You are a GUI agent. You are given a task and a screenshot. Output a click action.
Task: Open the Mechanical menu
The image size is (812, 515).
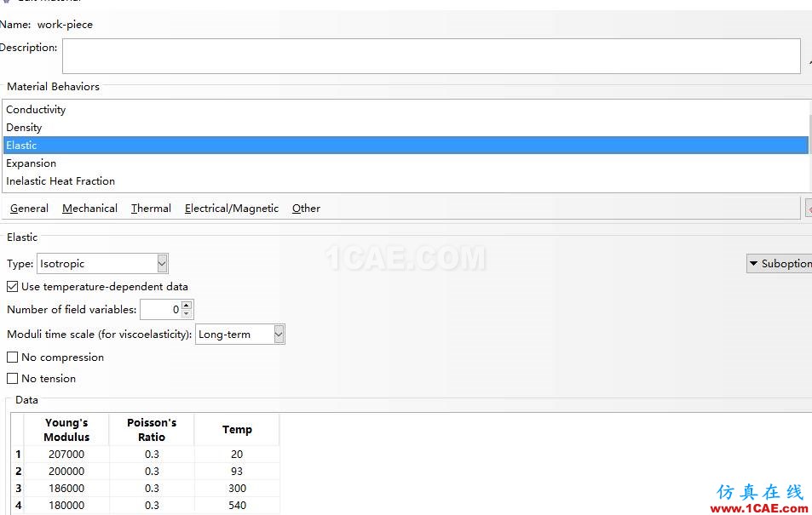(x=89, y=209)
